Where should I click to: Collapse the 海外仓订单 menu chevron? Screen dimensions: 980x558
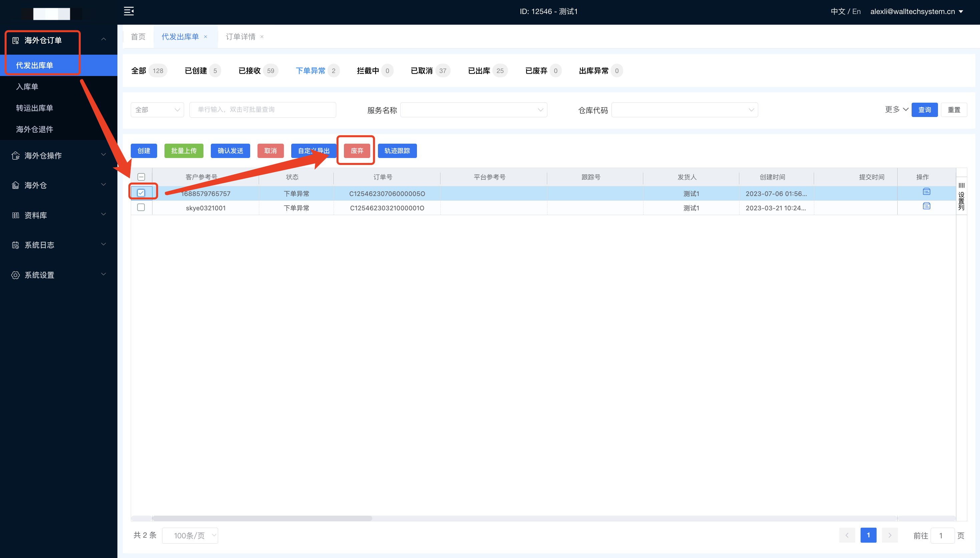coord(103,39)
